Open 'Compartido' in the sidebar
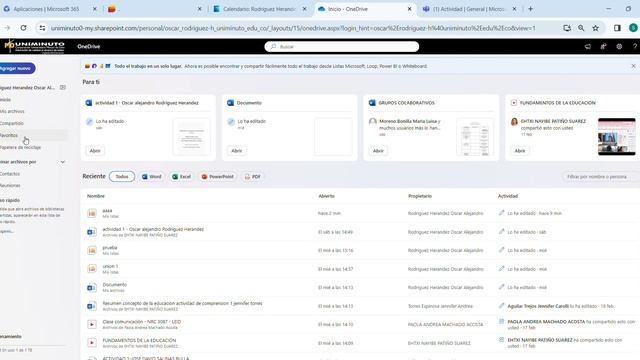The height and width of the screenshot is (360, 640). click(x=12, y=123)
